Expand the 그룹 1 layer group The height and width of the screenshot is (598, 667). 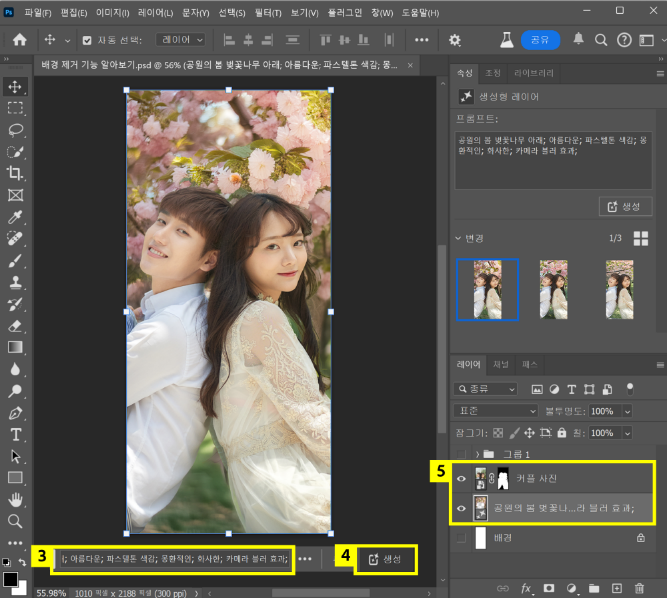[477, 455]
